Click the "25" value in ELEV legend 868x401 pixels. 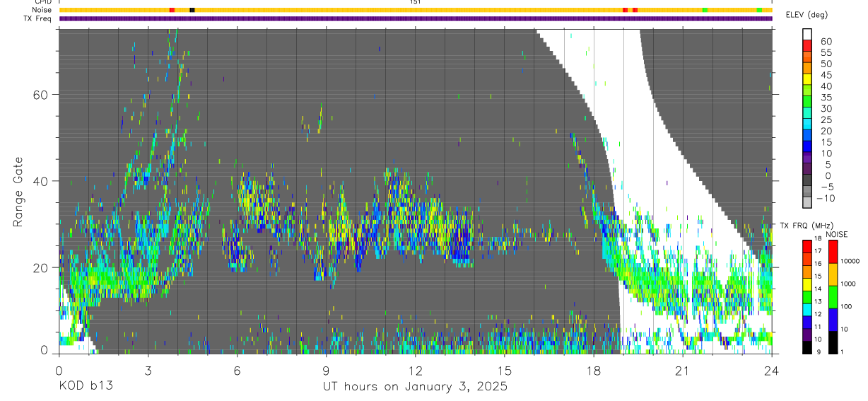tap(826, 120)
